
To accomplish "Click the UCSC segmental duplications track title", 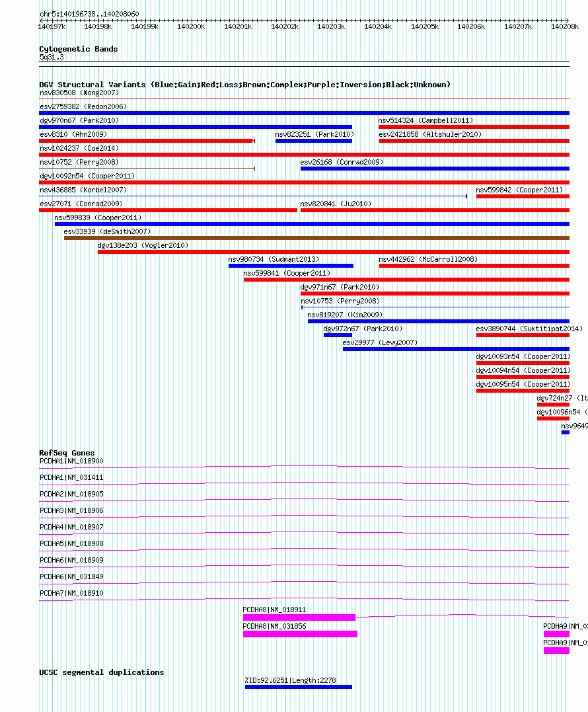I will tap(102, 672).
